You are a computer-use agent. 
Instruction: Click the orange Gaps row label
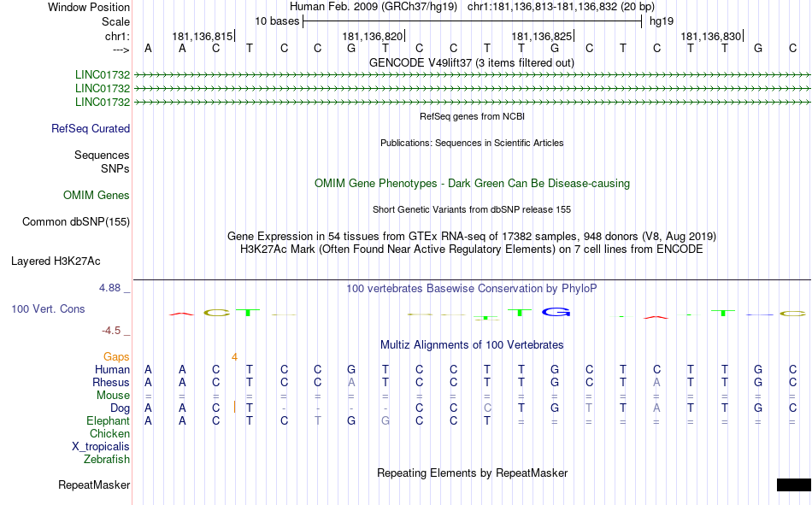pyautogui.click(x=116, y=357)
